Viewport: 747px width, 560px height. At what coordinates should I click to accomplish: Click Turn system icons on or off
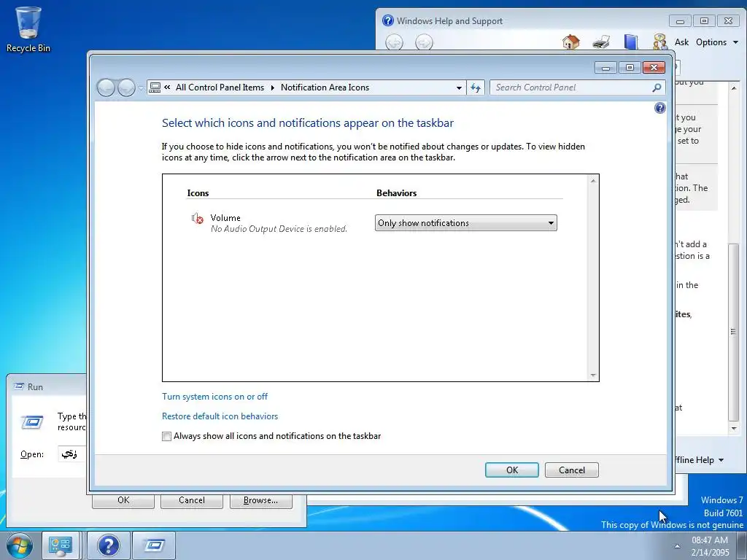(214, 397)
